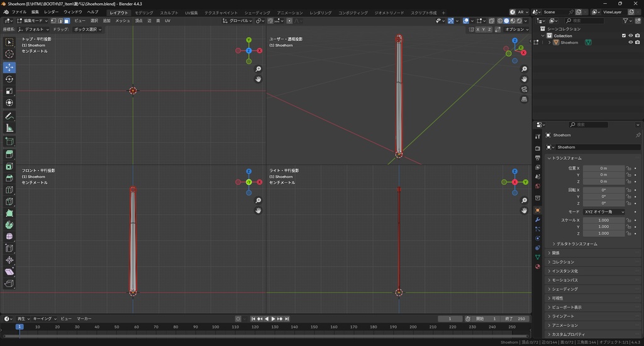Switch to edge select mode
The image size is (644, 346).
point(60,21)
